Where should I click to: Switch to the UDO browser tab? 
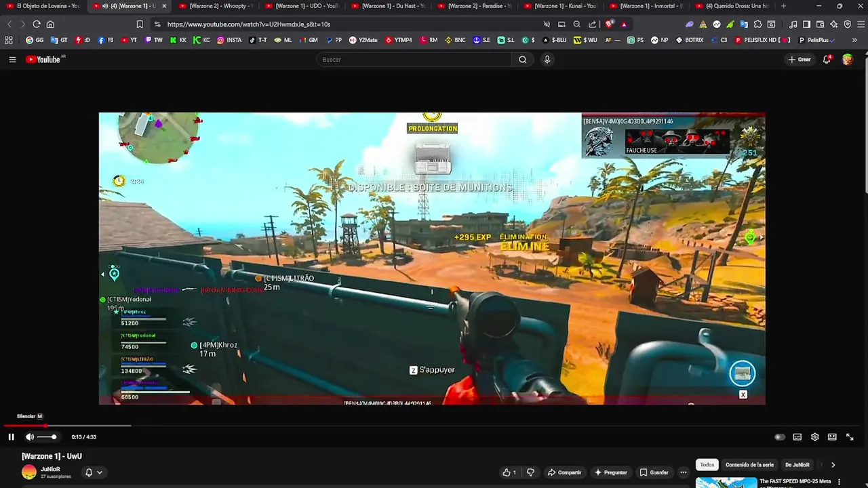tap(300, 6)
